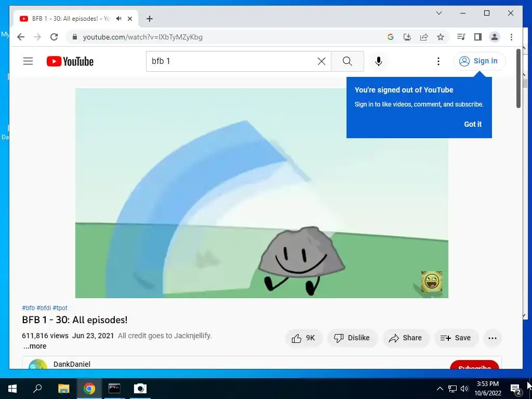This screenshot has height=399, width=532.
Task: Click the video player to pause
Action: [x=262, y=193]
